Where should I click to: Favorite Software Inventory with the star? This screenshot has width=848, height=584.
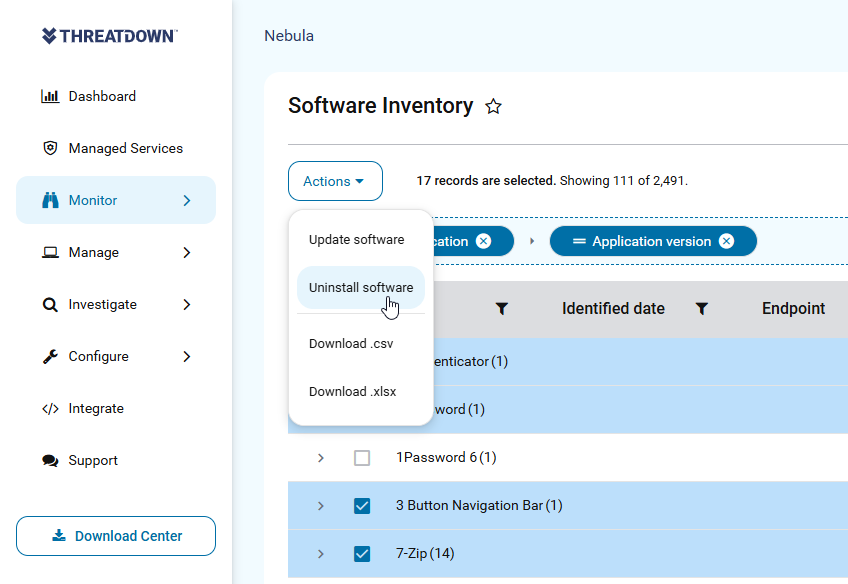click(x=493, y=106)
